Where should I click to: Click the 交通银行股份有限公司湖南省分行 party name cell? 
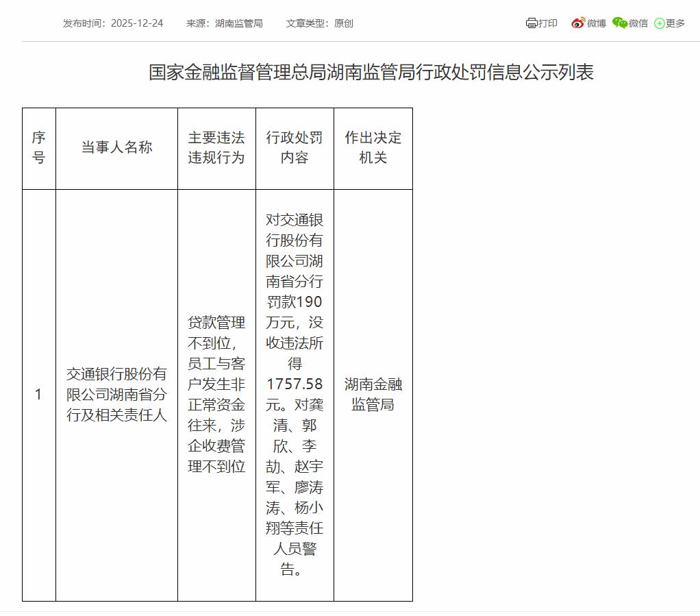tap(116, 395)
